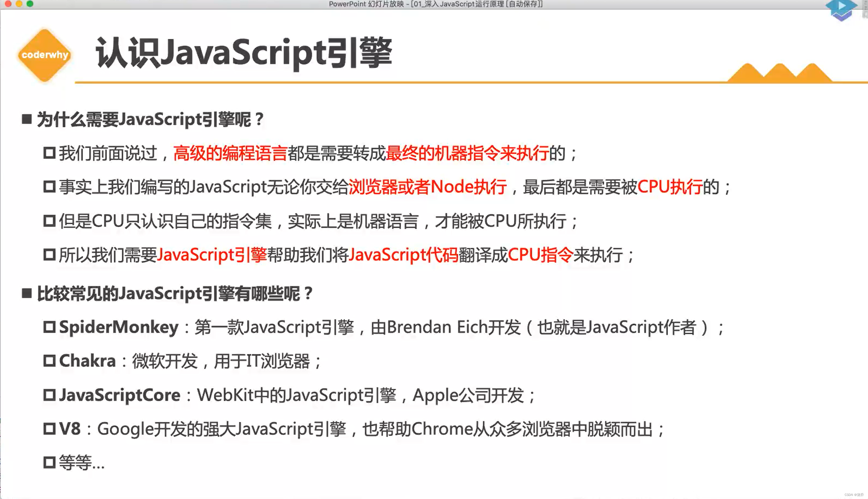Viewport: 868px width, 499px height.
Task: Click the CSDN watermark in the corner
Action: (x=854, y=495)
